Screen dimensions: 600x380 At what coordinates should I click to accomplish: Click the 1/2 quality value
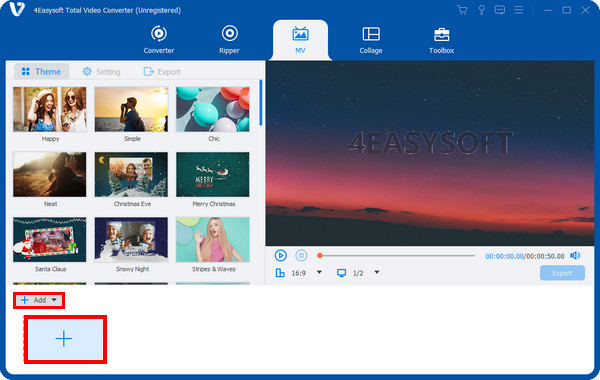358,273
